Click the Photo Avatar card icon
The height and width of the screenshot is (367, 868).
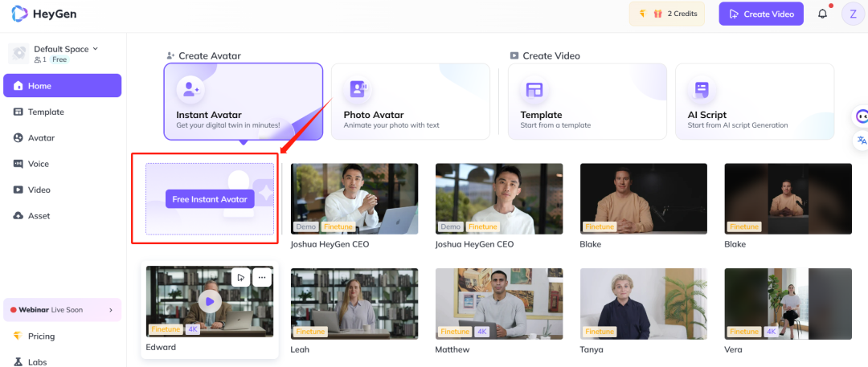coord(358,90)
